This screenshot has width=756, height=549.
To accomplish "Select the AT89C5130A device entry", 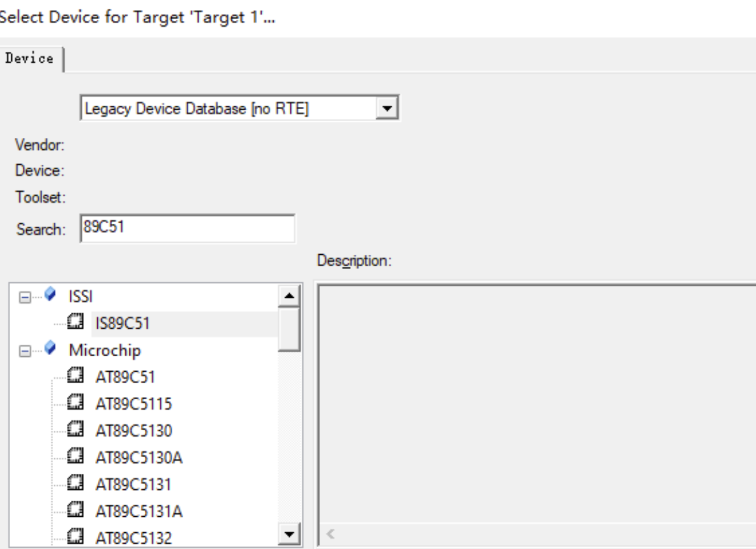I will point(138,458).
